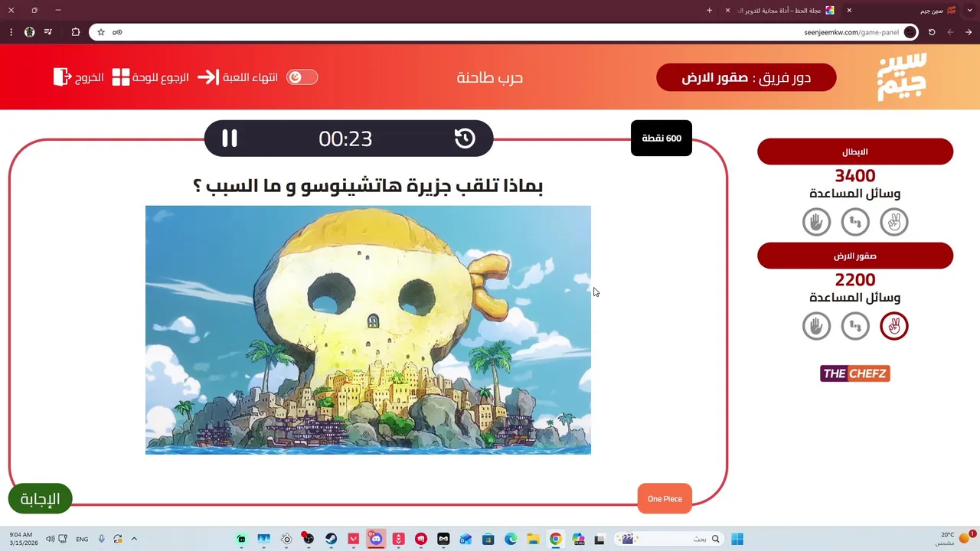Click the taskbar search box
980x551 pixels.
coord(668,539)
